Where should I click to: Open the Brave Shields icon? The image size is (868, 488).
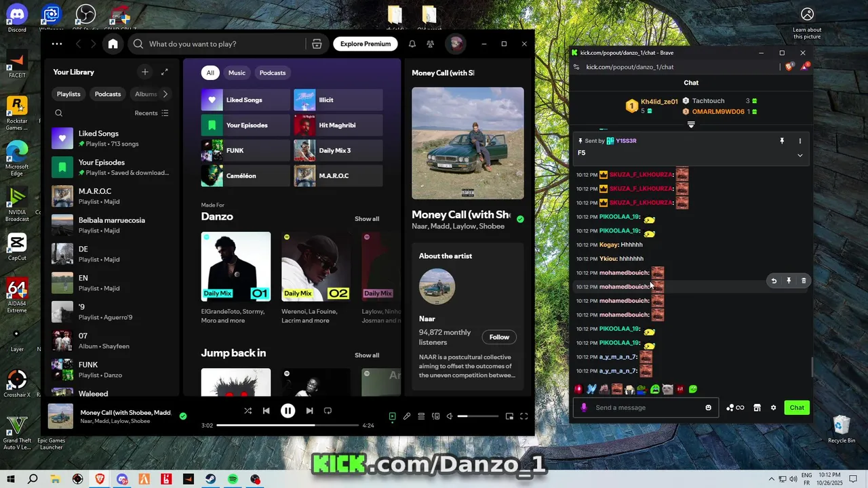click(789, 66)
